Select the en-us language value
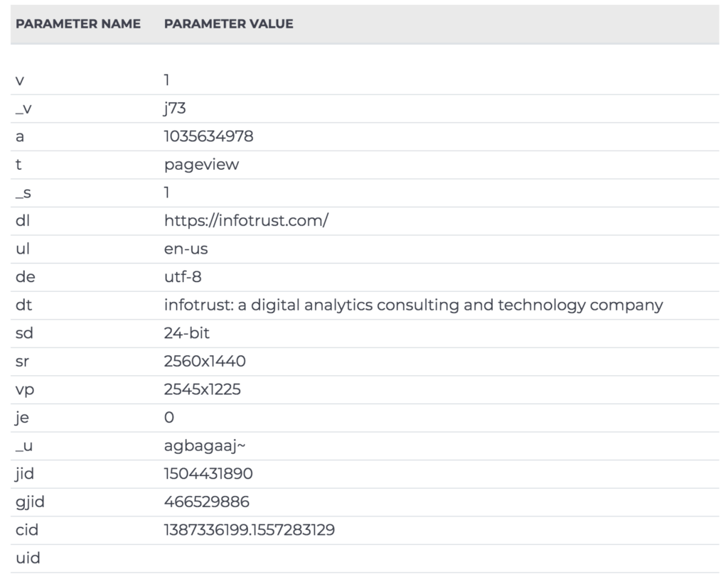The height and width of the screenshot is (574, 728). tap(186, 249)
